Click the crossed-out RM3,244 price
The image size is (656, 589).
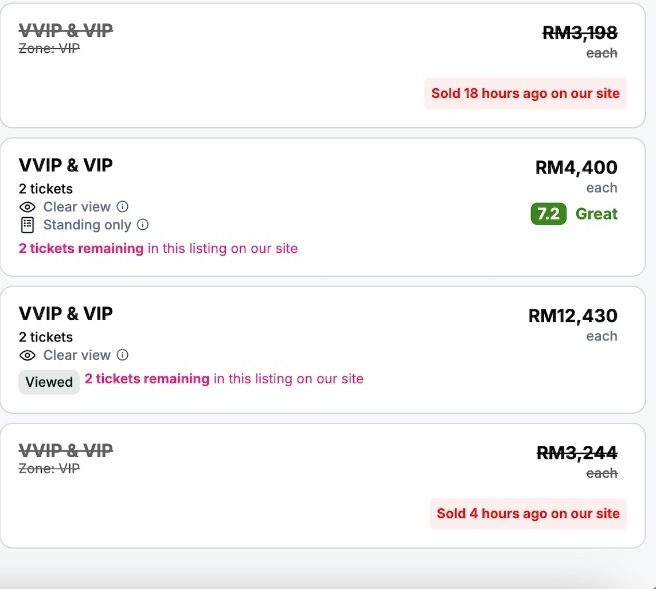(x=577, y=453)
